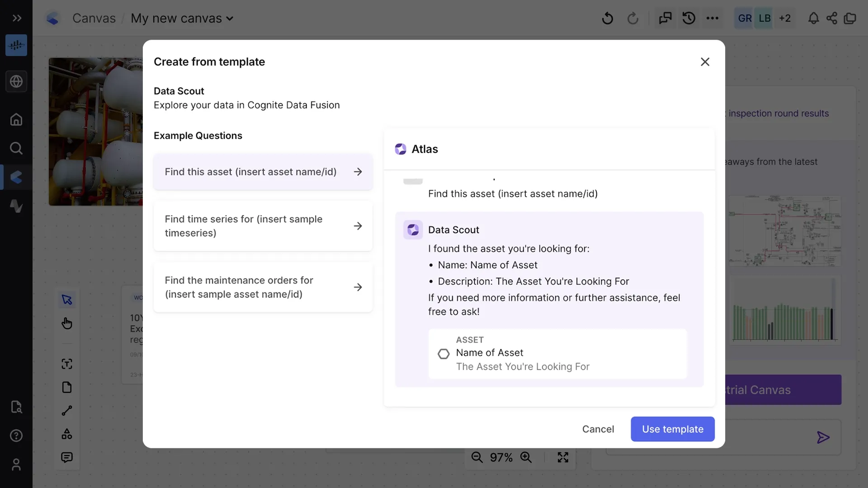Select the shapes tool
The height and width of the screenshot is (488, 868).
pyautogui.click(x=67, y=434)
